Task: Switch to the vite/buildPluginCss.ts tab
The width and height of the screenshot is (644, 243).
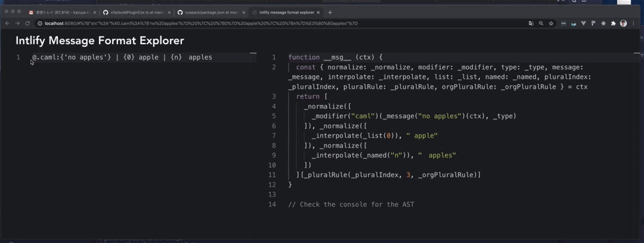Action: (x=137, y=13)
